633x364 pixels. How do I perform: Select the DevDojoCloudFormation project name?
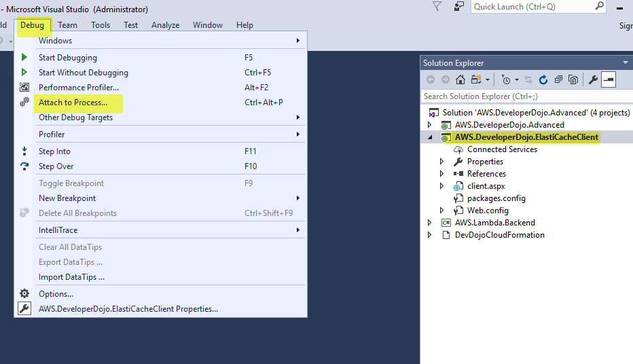pos(500,235)
